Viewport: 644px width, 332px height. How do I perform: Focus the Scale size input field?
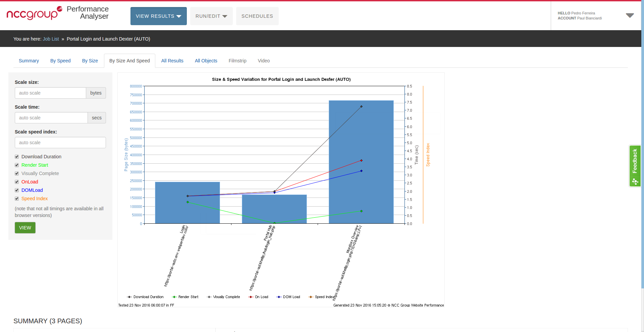click(x=50, y=93)
